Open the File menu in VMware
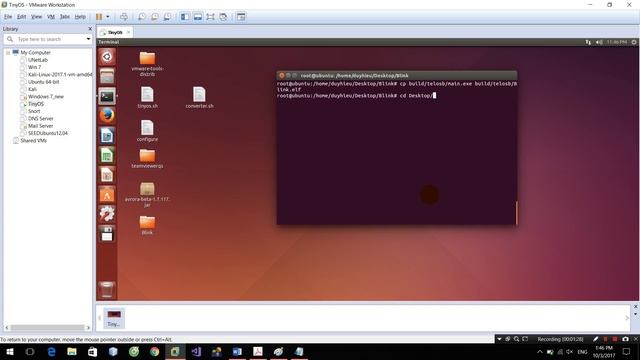640x360 pixels. tap(8, 17)
